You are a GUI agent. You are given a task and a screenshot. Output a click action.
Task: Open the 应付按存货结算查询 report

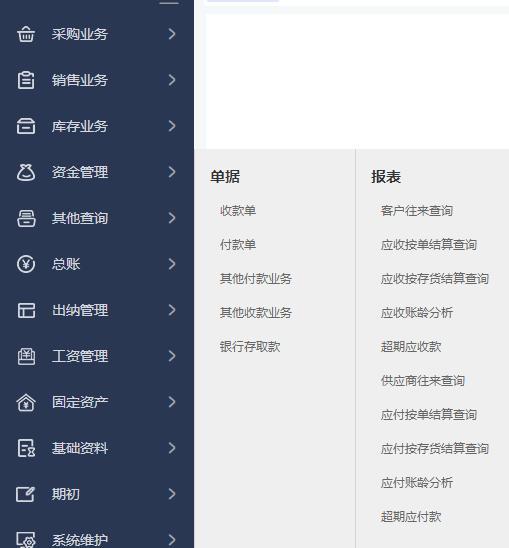tap(435, 449)
